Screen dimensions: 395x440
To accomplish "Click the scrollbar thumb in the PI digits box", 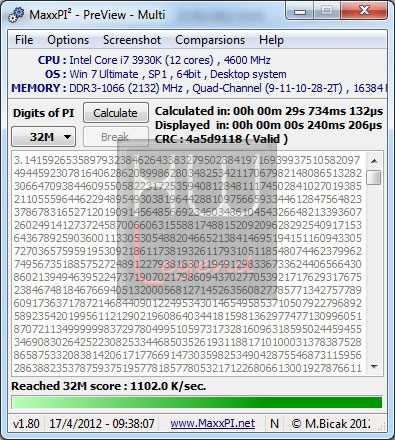I will (x=374, y=177).
